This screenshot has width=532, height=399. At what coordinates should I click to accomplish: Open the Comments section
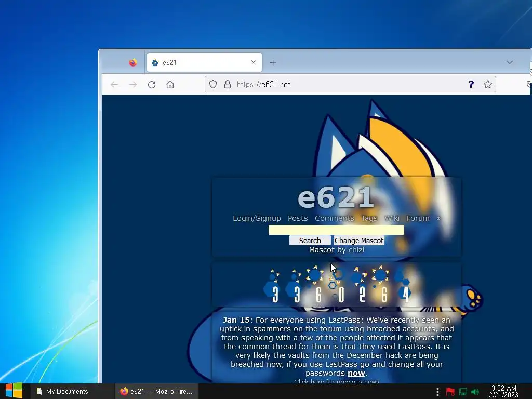[335, 218]
